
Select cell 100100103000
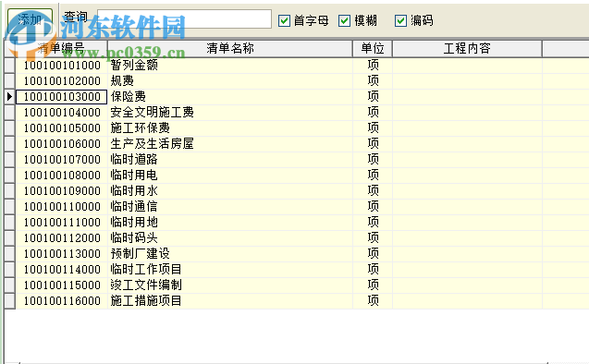(x=62, y=97)
